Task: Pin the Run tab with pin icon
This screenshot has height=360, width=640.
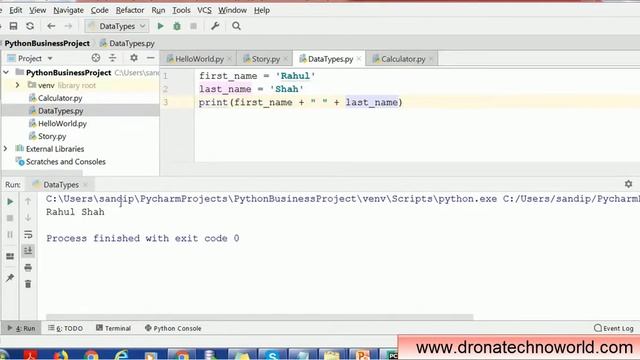Action: pyautogui.click(x=10, y=278)
